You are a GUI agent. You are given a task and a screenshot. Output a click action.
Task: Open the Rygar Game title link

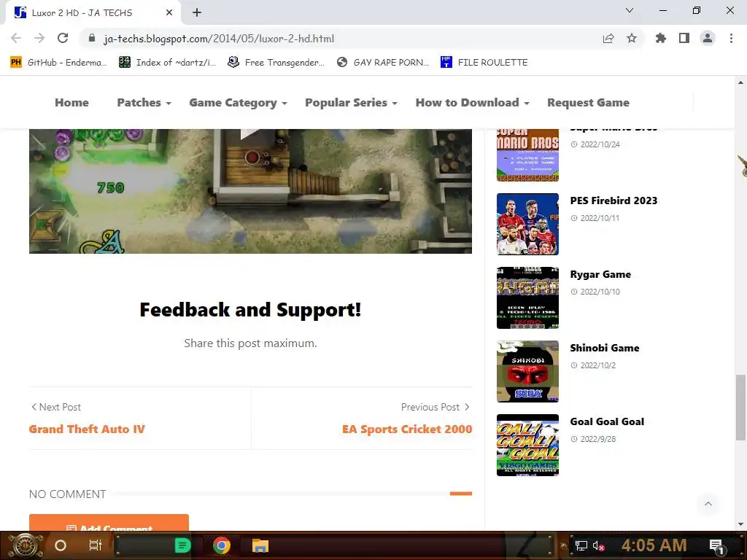pos(600,274)
